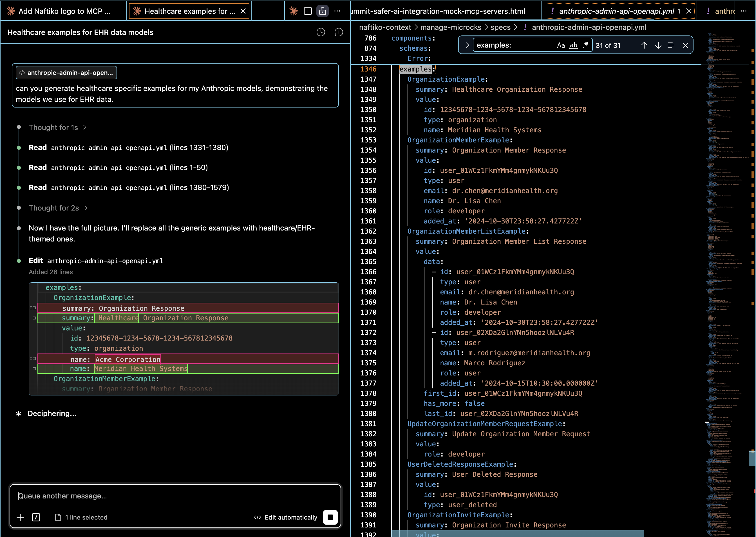
Task: Click the '31 of 31' match count
Action: (x=608, y=45)
